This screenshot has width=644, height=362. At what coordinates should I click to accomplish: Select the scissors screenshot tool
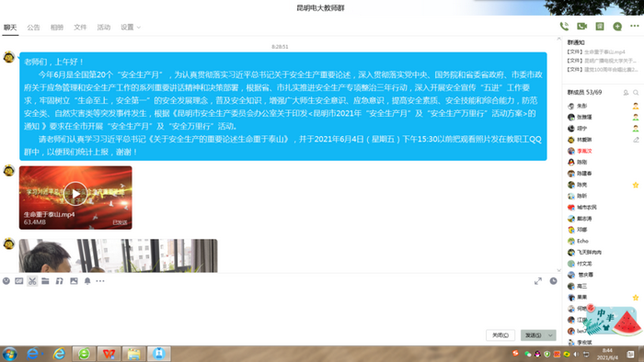tap(32, 281)
